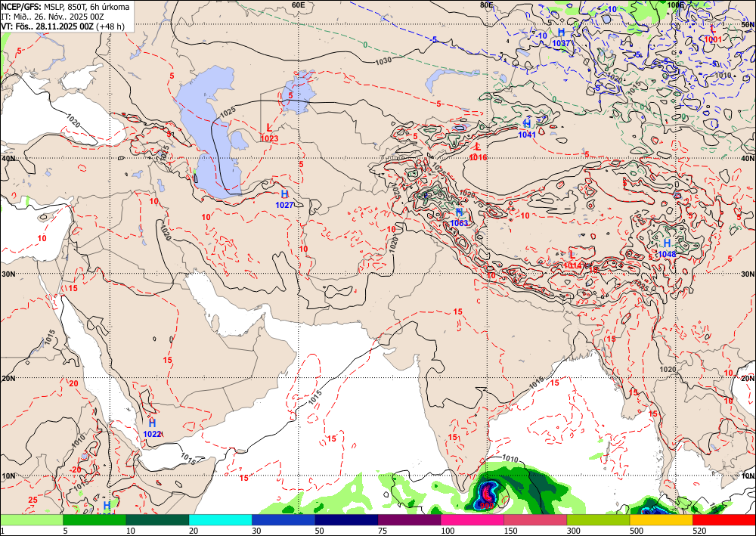Click the legend scale value '500'
The height and width of the screenshot is (536, 756).
pyautogui.click(x=637, y=531)
